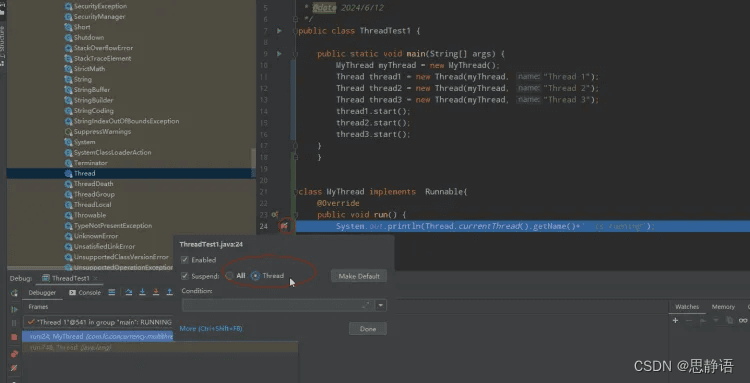750x383 pixels.
Task: Select Terminator in class list
Action: click(x=90, y=163)
